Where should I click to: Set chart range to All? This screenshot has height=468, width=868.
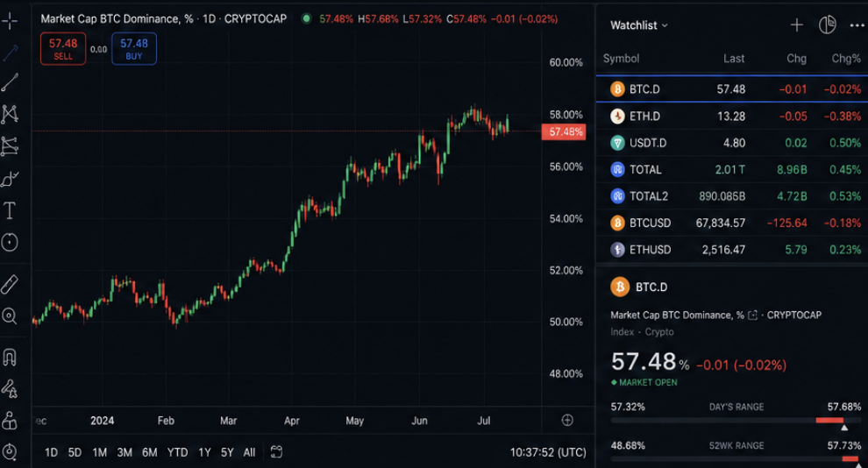pos(249,452)
